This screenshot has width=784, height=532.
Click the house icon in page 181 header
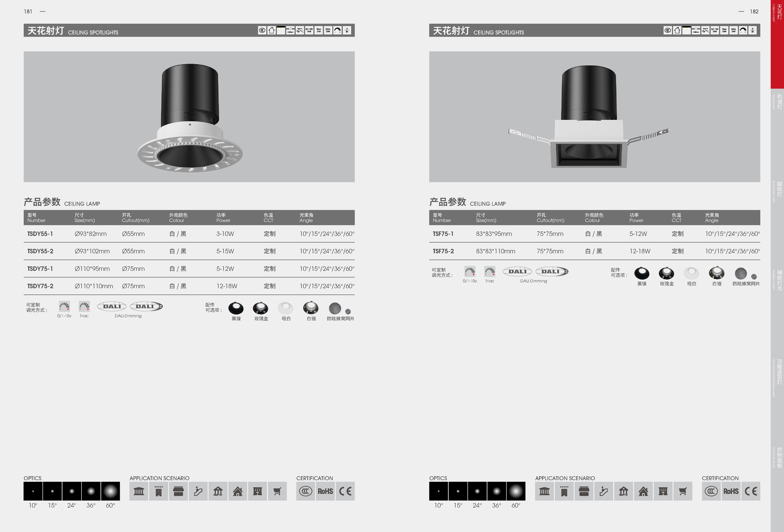(x=272, y=30)
